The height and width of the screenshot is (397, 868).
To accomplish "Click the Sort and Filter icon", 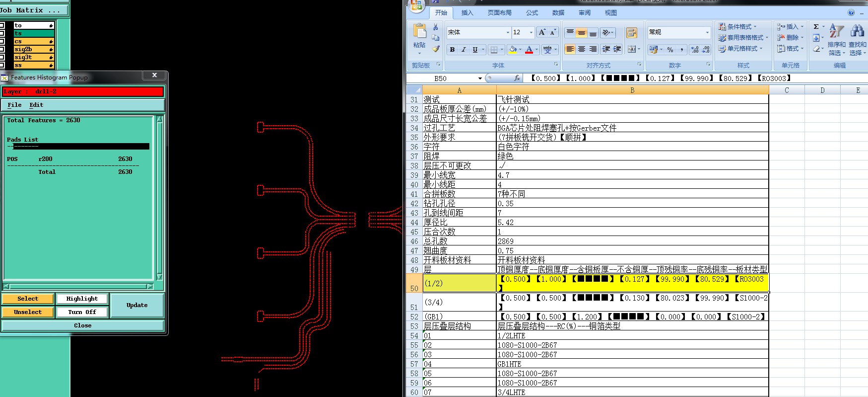I will tap(837, 31).
